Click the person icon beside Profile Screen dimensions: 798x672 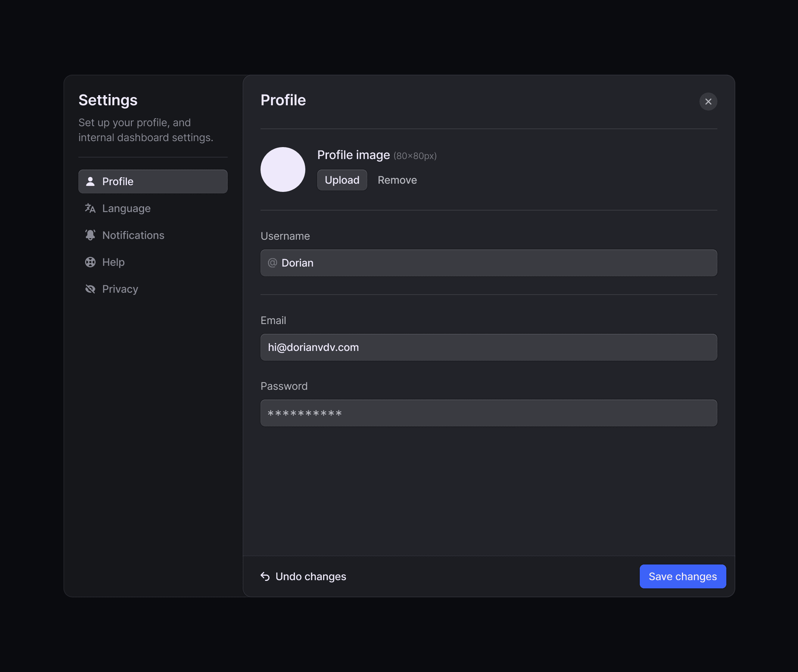(90, 181)
